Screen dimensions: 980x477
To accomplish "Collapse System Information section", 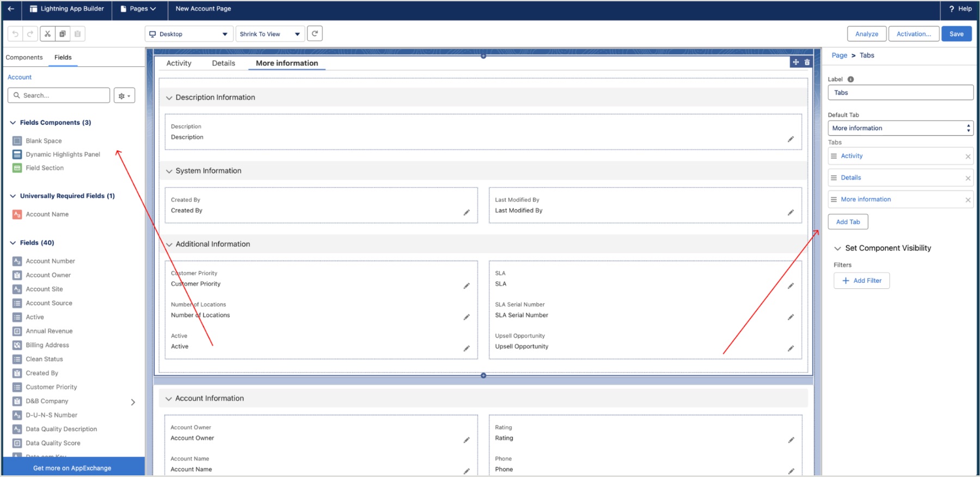I will (x=169, y=171).
